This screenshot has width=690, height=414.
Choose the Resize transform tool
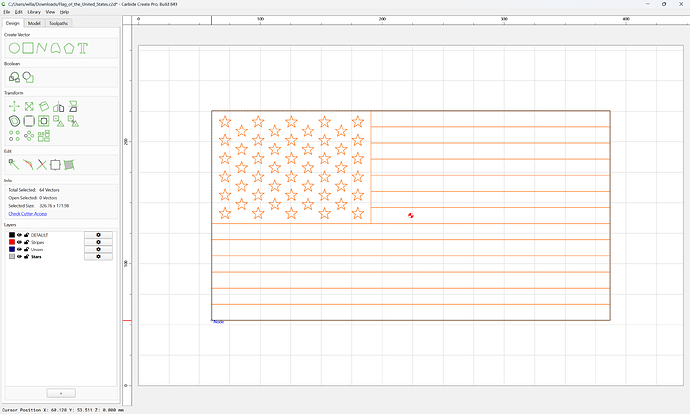pos(29,106)
